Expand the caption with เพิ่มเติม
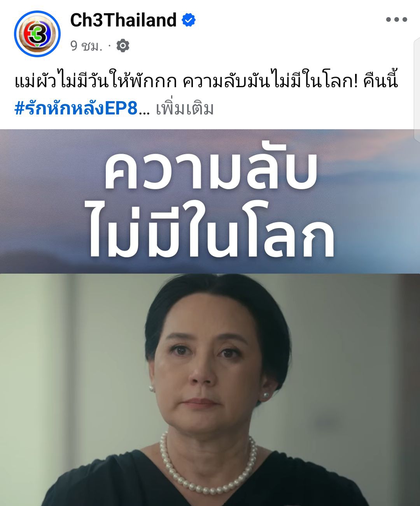This screenshot has height=506, width=420. (185, 109)
